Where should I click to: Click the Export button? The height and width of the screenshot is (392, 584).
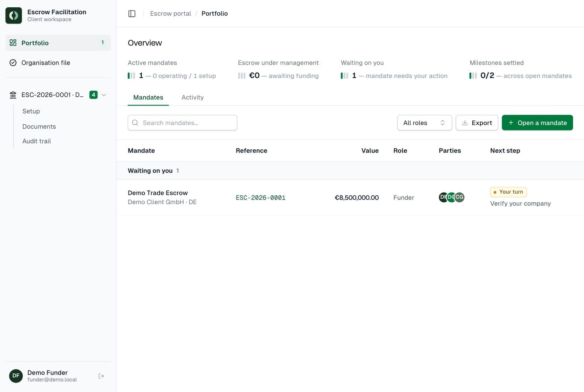pos(477,123)
